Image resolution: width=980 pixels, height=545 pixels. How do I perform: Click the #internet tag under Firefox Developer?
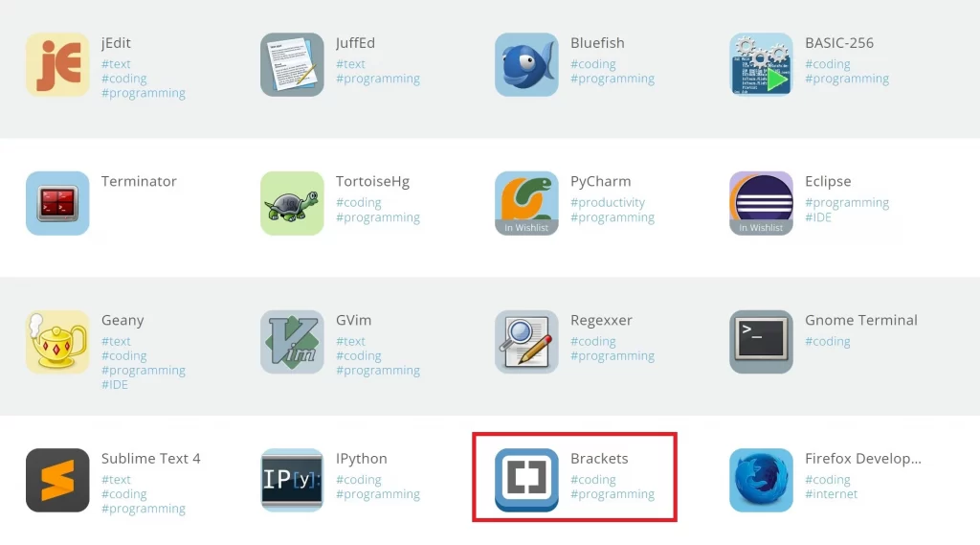tap(832, 494)
